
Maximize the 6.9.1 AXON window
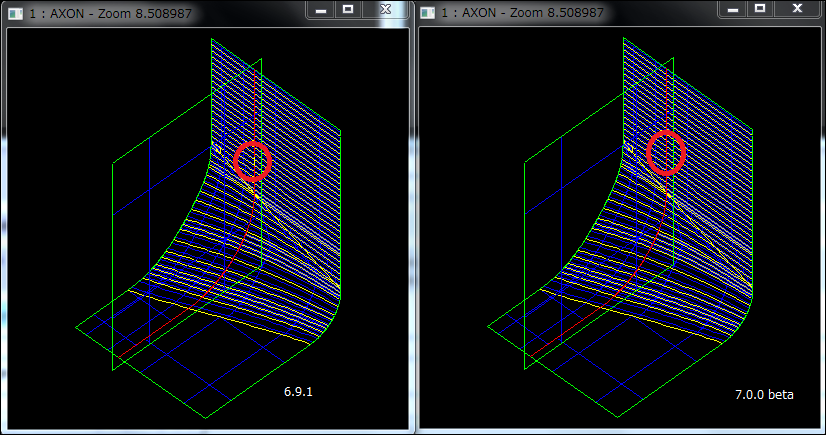[348, 8]
